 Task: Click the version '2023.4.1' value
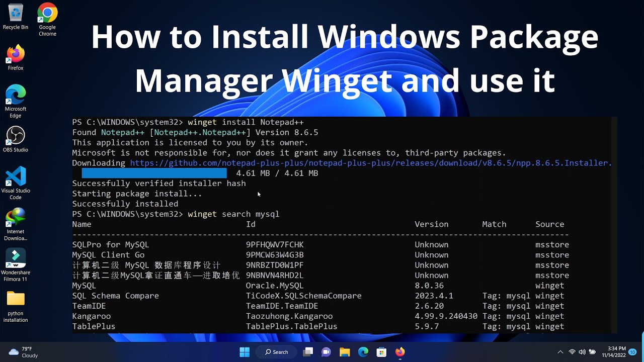tap(434, 296)
